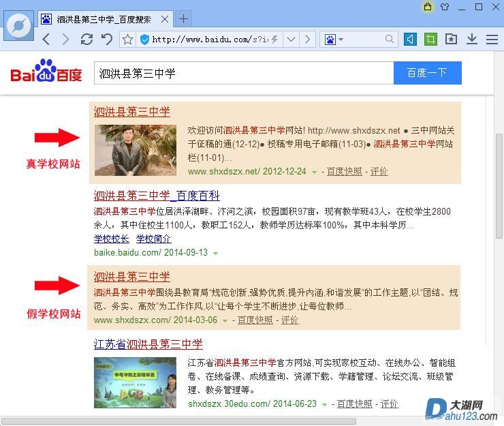504x426 pixels.
Task: Click the www.shxdszx.com/ green URL text
Action: click(132, 320)
